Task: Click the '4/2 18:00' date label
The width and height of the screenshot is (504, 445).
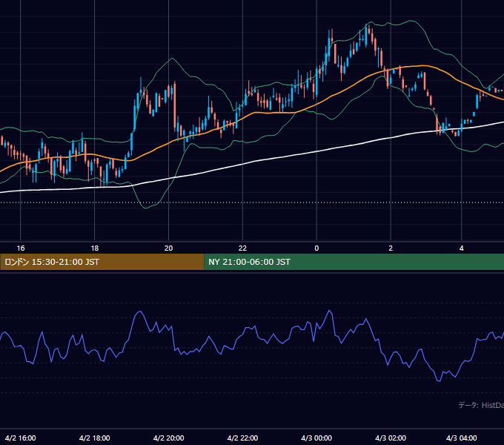Action: point(95,438)
